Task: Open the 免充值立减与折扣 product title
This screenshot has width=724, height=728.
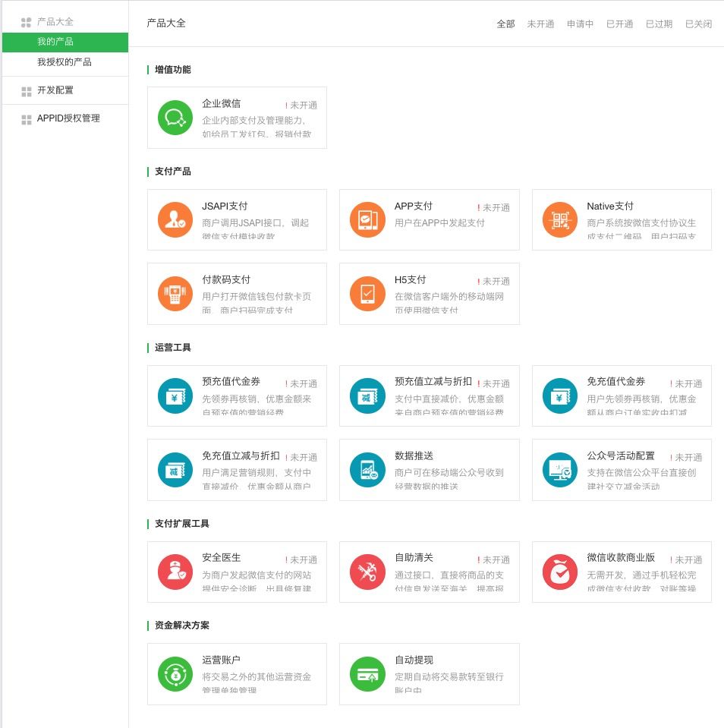Action: 241,456
